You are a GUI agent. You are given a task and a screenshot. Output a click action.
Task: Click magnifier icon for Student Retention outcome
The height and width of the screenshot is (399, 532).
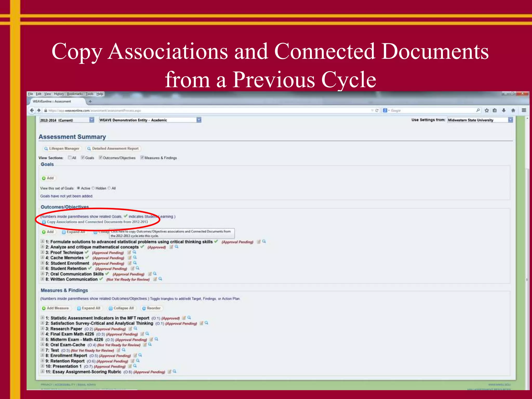[138, 268]
